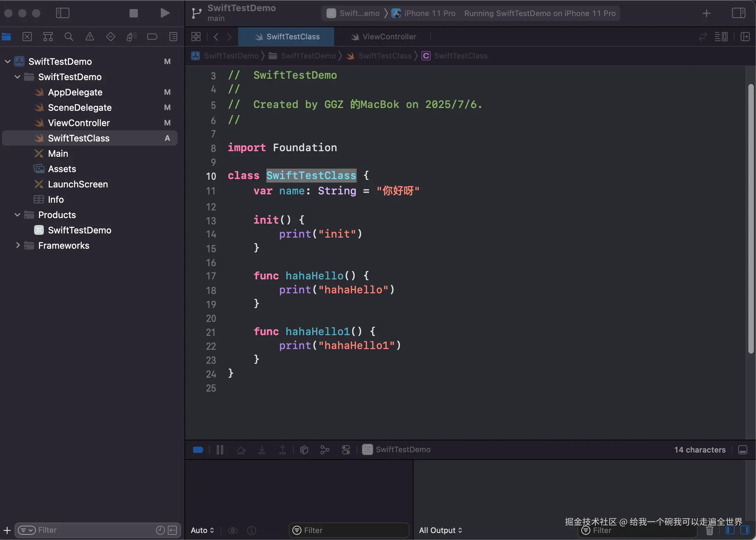This screenshot has height=540, width=756.
Task: Click the Source Control navigator icon
Action: (27, 37)
